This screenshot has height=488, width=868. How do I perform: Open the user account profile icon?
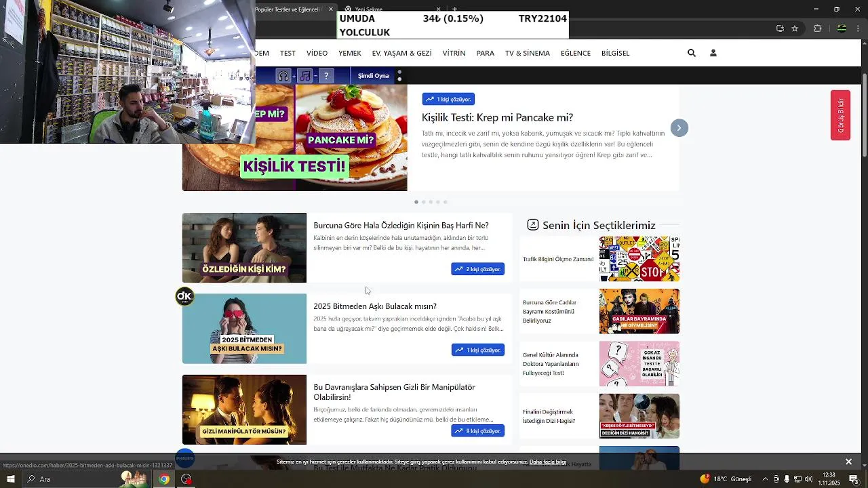coord(713,53)
